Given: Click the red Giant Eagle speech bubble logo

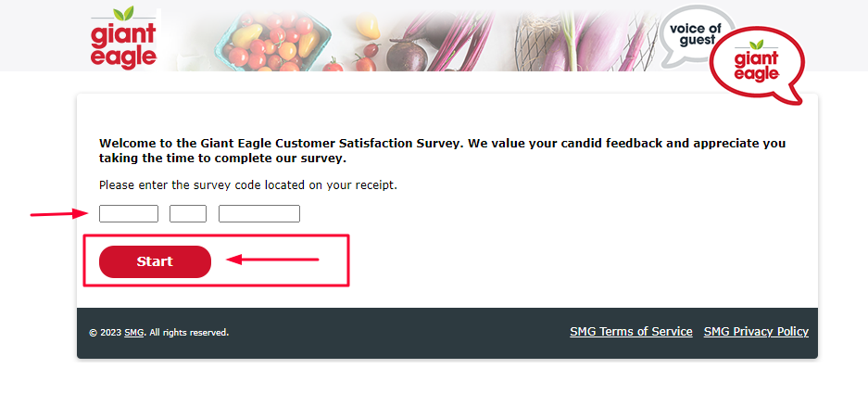Looking at the screenshot, I should click(757, 66).
